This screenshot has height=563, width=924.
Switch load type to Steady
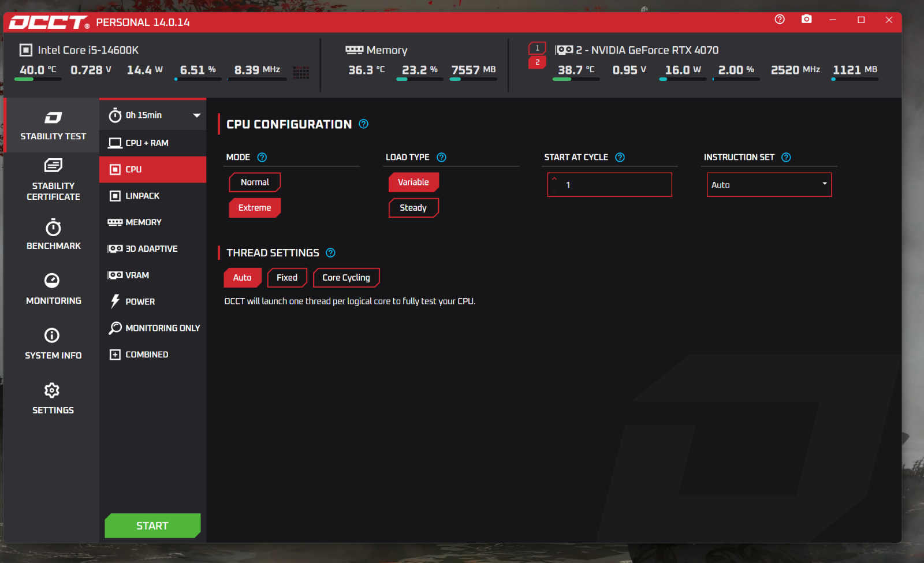pos(413,208)
